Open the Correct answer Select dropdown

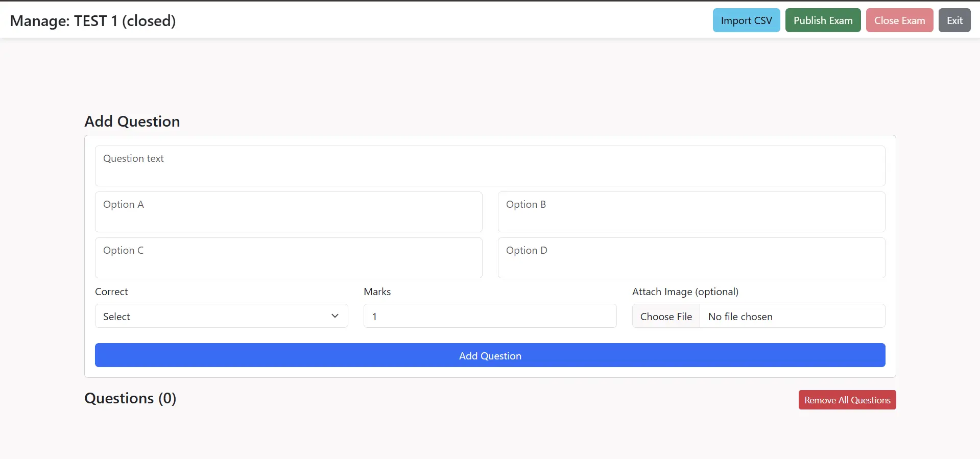coord(221,316)
